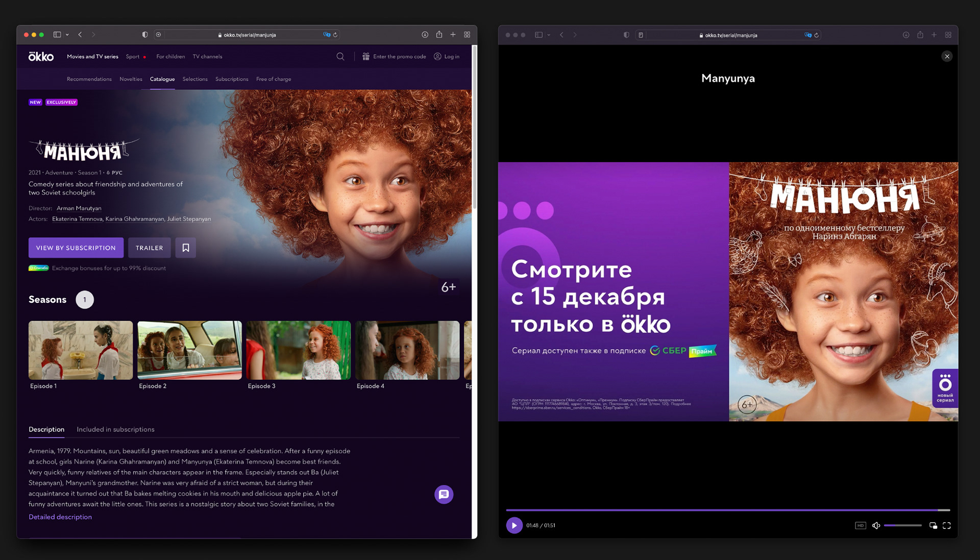Open Episode 4 thumbnail

pos(407,350)
